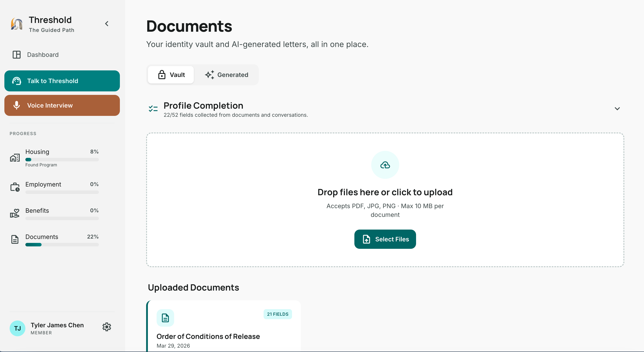Collapse the sidebar with the chevron
The width and height of the screenshot is (644, 352).
[107, 24]
